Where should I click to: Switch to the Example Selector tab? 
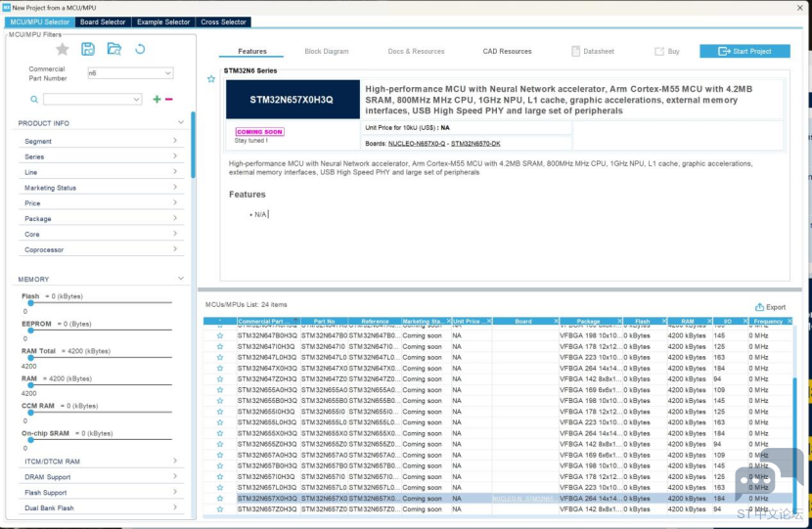pyautogui.click(x=163, y=22)
